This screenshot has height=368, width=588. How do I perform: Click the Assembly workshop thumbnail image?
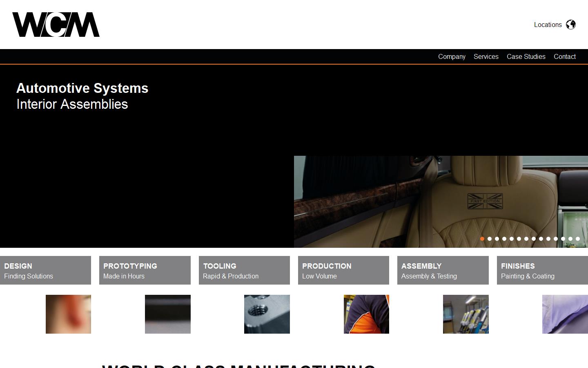coord(465,314)
